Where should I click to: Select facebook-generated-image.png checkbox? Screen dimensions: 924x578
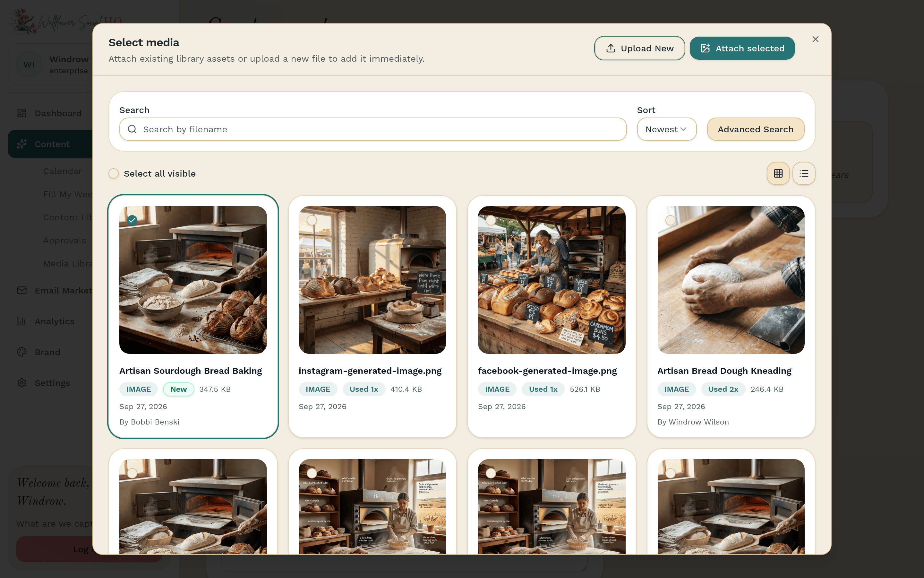491,220
